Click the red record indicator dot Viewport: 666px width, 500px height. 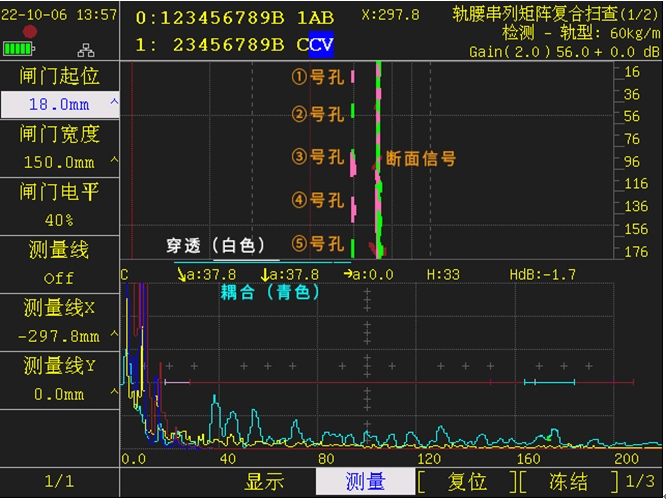30,32
